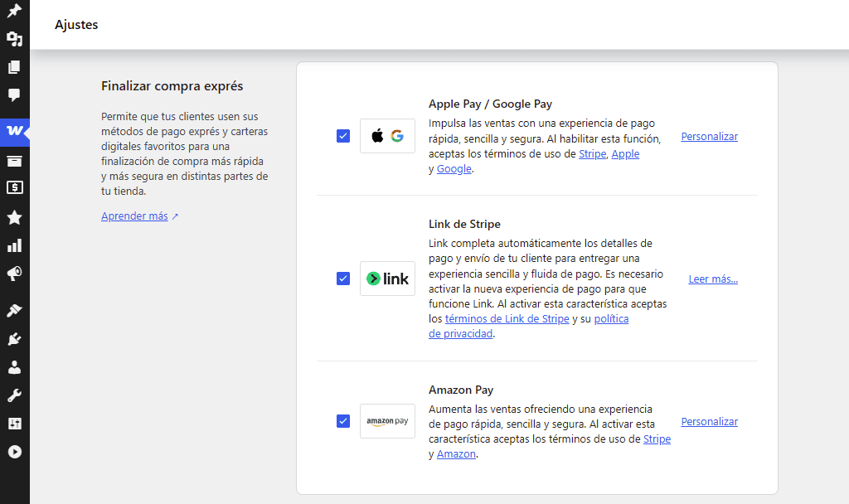849x504 pixels.
Task: Click the Ajustes page title
Action: (76, 25)
